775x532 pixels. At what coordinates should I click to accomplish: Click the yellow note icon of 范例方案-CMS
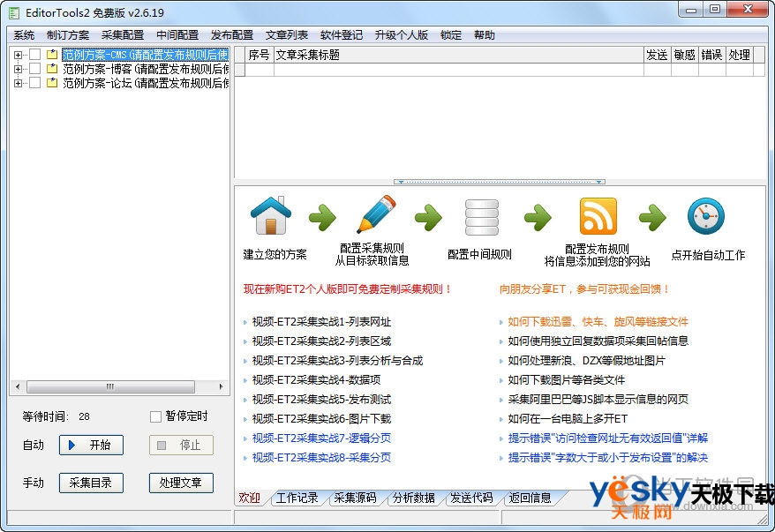[52, 55]
